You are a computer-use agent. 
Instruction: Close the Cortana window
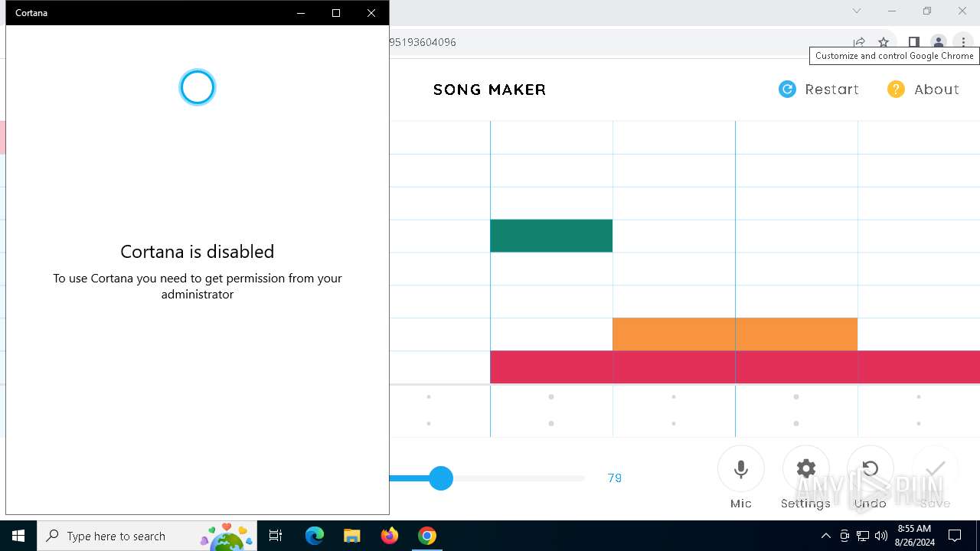click(371, 13)
